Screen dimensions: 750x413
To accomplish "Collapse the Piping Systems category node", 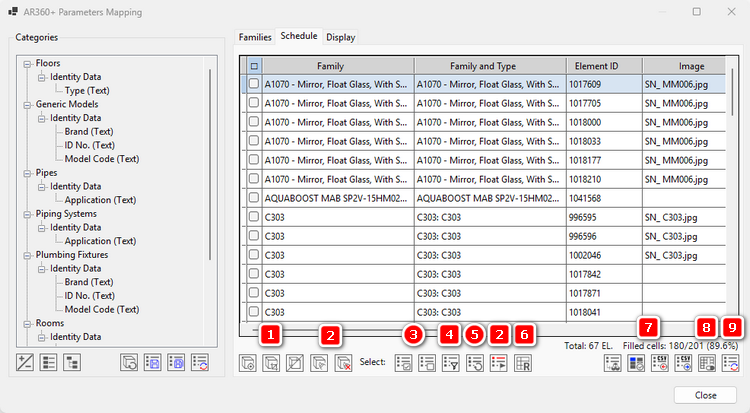I will (27, 214).
